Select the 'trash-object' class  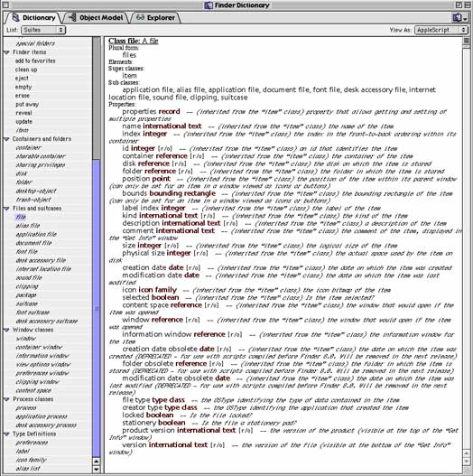tap(33, 200)
